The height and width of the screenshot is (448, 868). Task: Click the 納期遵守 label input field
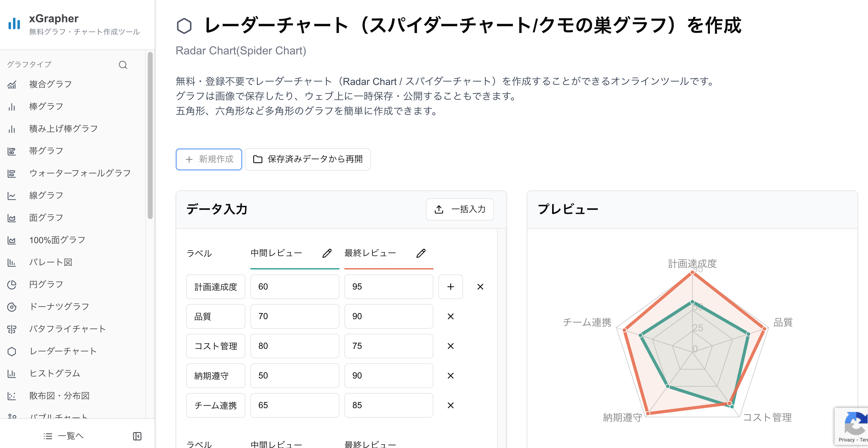216,376
